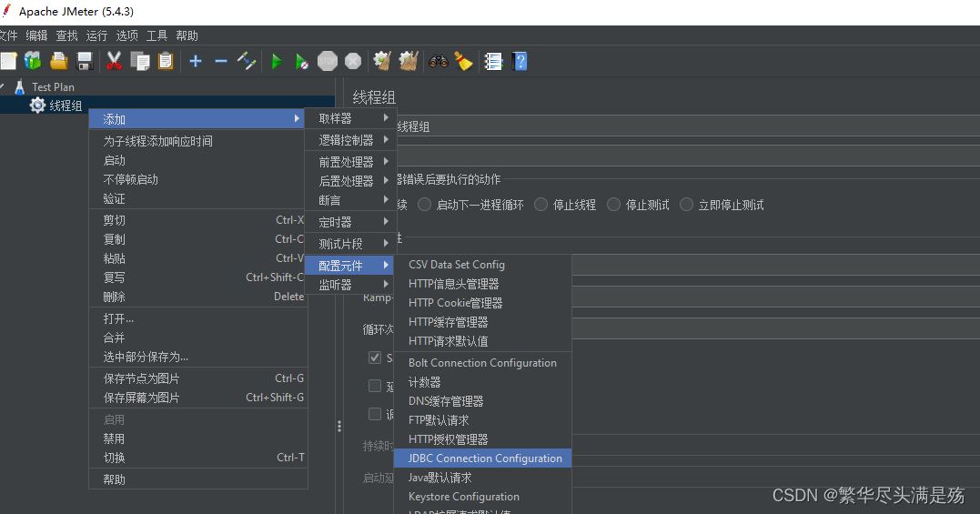Open the Help question-mark icon

pos(520,61)
